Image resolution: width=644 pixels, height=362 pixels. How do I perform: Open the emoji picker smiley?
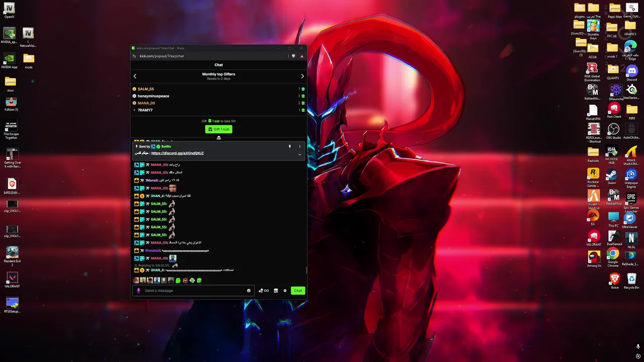249,291
